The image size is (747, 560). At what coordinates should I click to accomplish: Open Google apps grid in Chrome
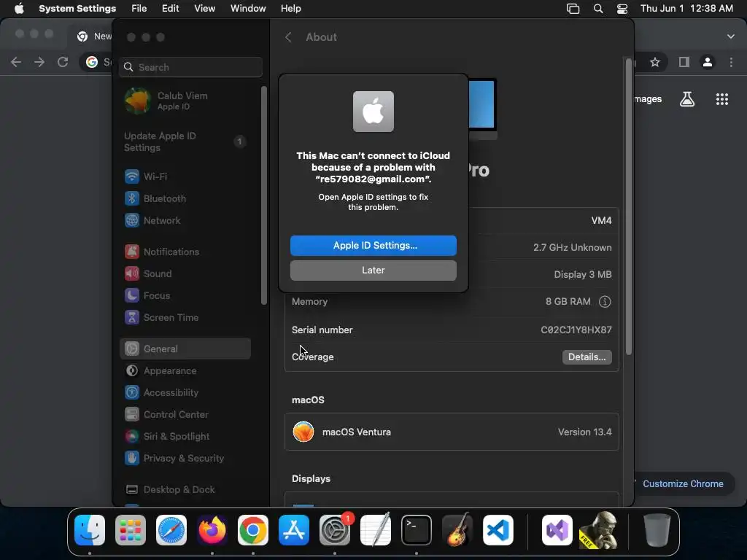click(722, 99)
